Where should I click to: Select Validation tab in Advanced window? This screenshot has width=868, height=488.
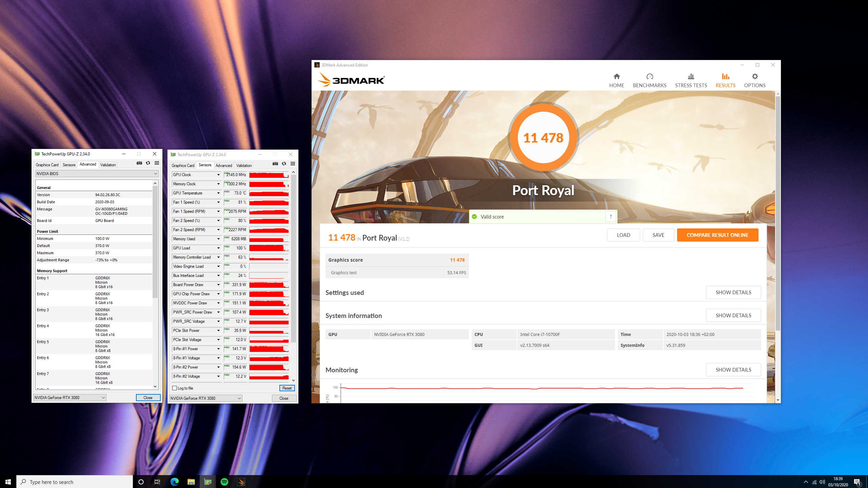pos(108,165)
